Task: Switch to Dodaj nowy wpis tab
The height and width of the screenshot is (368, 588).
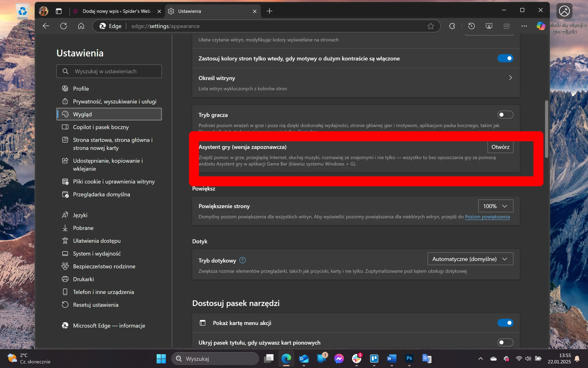Action: tap(117, 11)
